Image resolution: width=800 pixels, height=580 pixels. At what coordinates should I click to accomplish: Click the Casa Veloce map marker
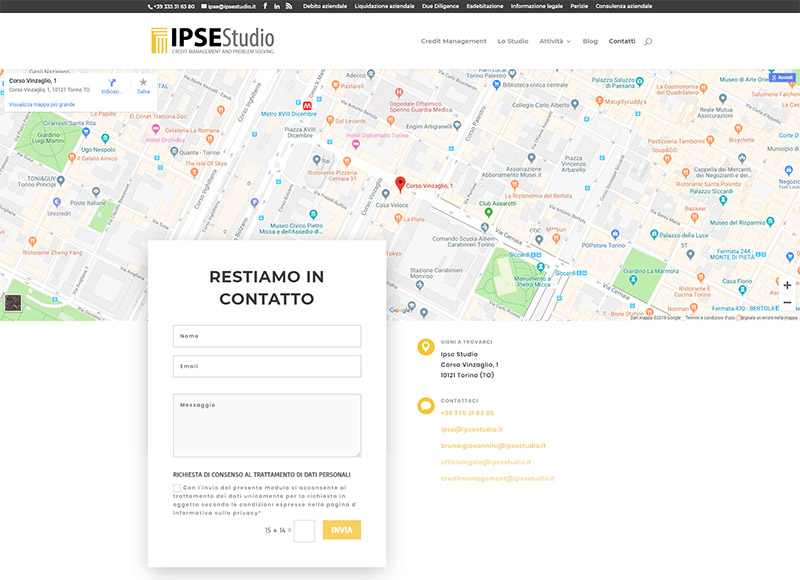386,194
